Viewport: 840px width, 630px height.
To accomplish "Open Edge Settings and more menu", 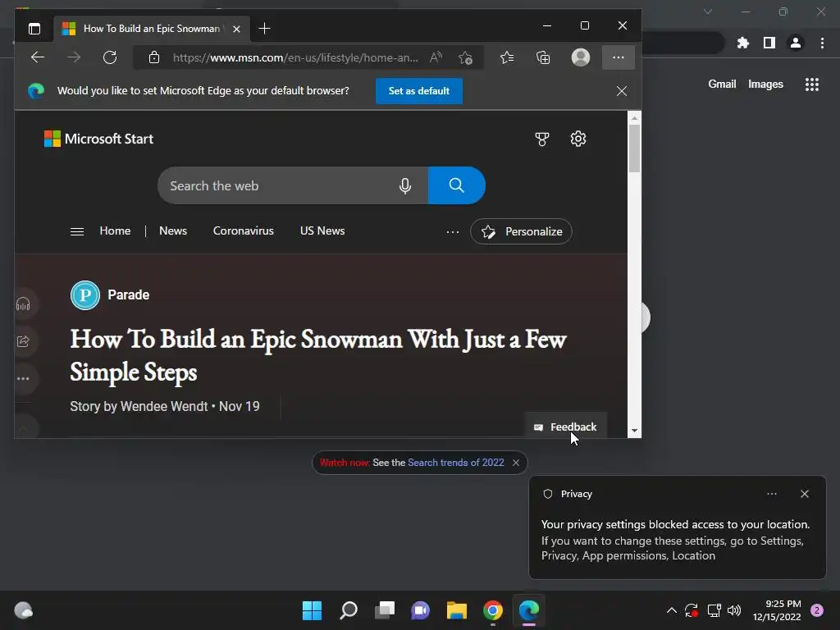I will click(x=619, y=57).
